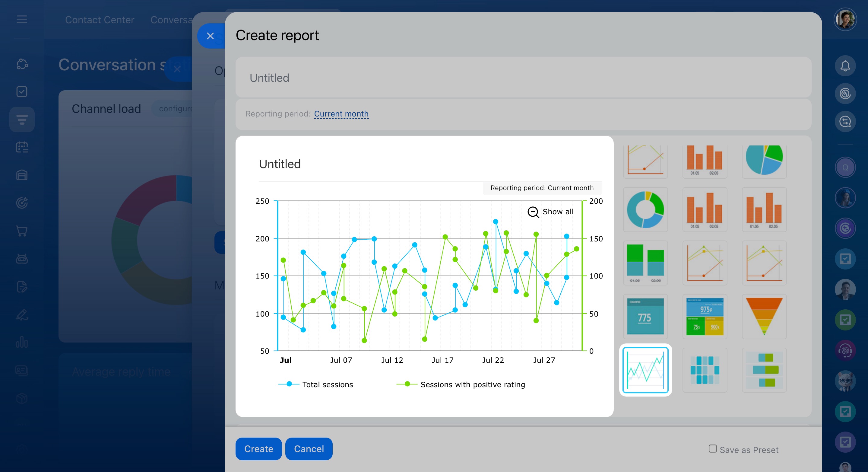Click the Cancel button
This screenshot has width=868, height=472.
(309, 449)
